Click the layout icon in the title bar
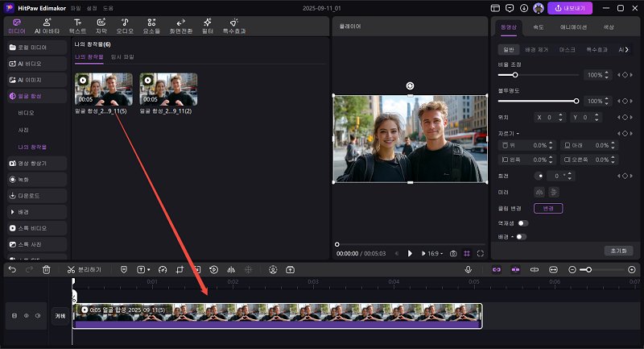The height and width of the screenshot is (349, 644). click(x=495, y=8)
